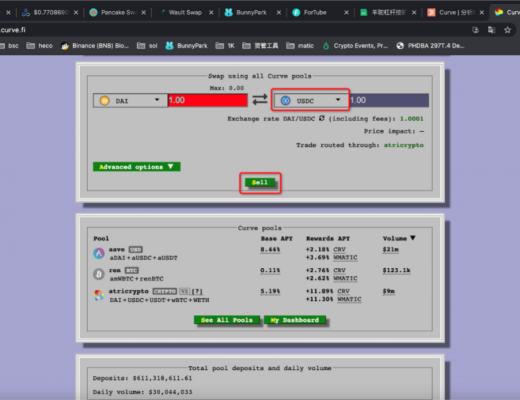
Task: Switch to the $0.770869 price tab
Action: click(50, 12)
